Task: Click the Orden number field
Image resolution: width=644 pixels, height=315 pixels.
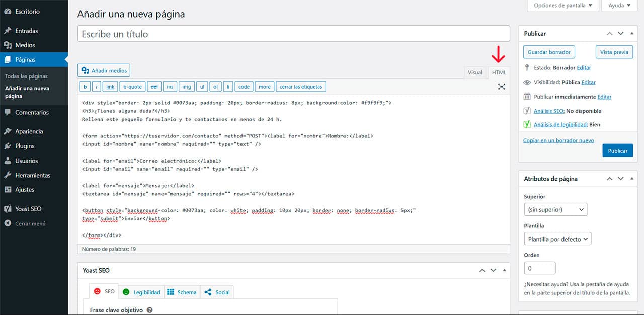Action: 540,268
